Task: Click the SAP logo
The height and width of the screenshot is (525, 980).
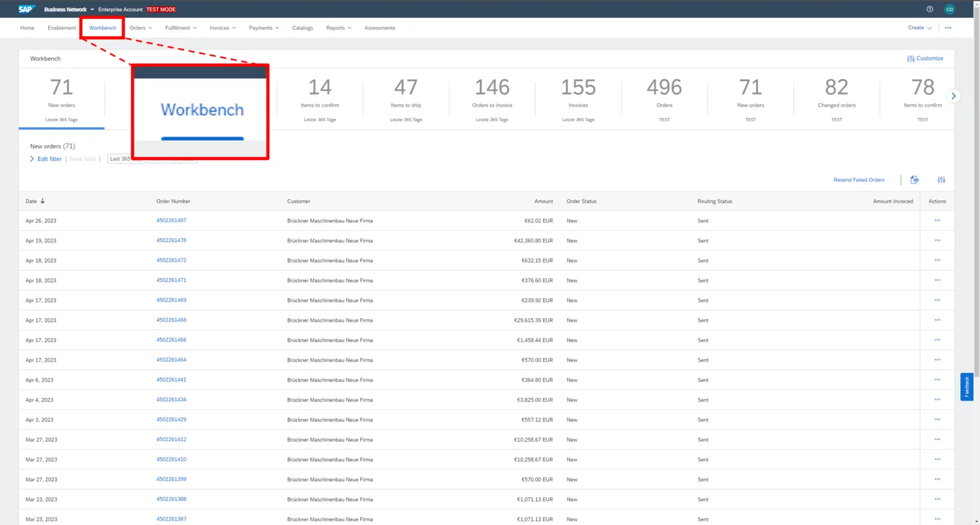Action: (26, 9)
